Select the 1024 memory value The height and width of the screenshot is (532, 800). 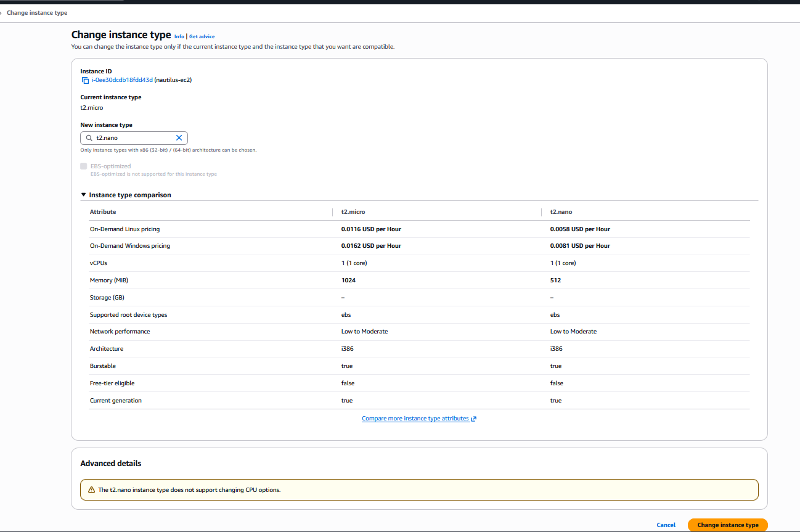click(348, 280)
